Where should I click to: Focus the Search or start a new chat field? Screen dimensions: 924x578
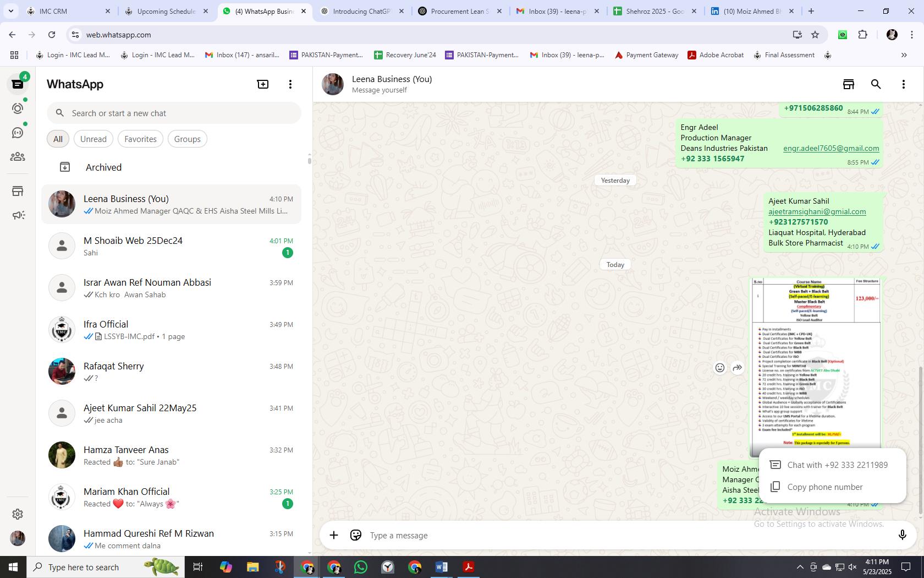tap(174, 113)
